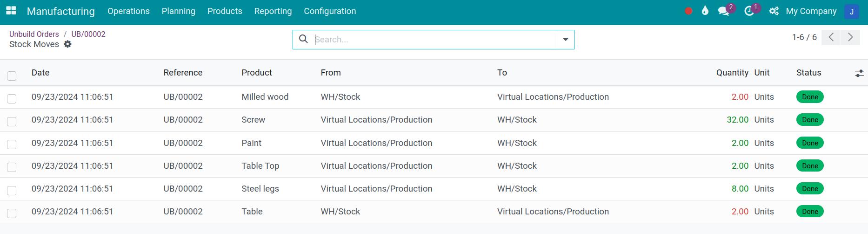Open the Configuration menu
Viewport: 868px width, 234px height.
tap(330, 11)
